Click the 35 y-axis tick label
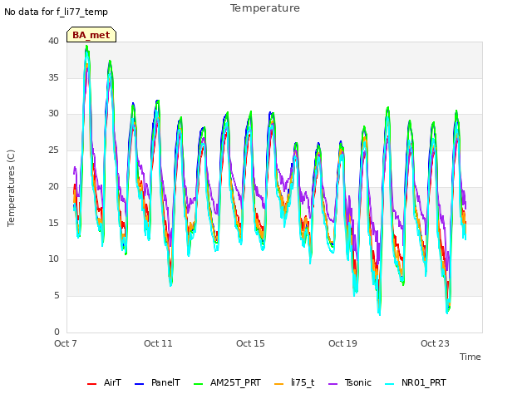 (x=53, y=77)
